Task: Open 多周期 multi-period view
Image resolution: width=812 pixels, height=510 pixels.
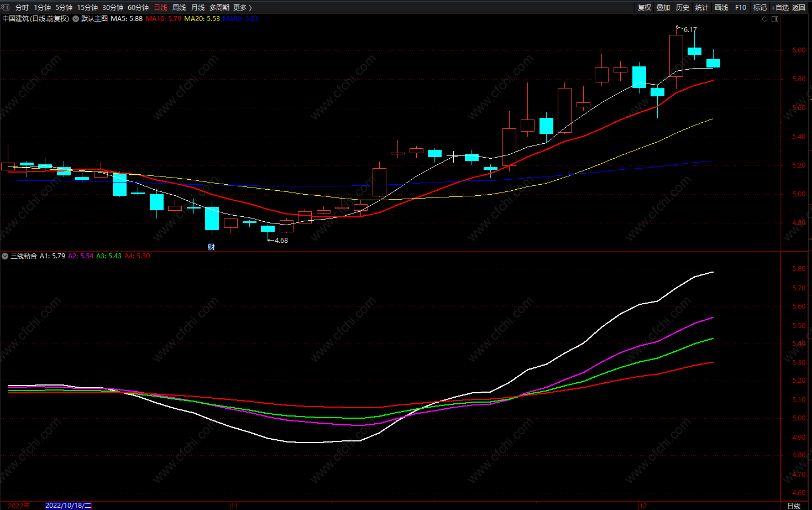Action: point(219,7)
